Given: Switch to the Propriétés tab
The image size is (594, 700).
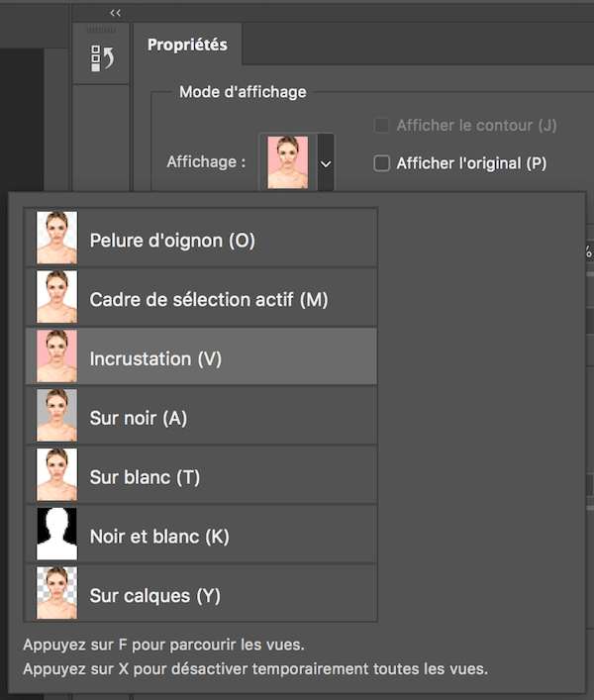Looking at the screenshot, I should (187, 45).
